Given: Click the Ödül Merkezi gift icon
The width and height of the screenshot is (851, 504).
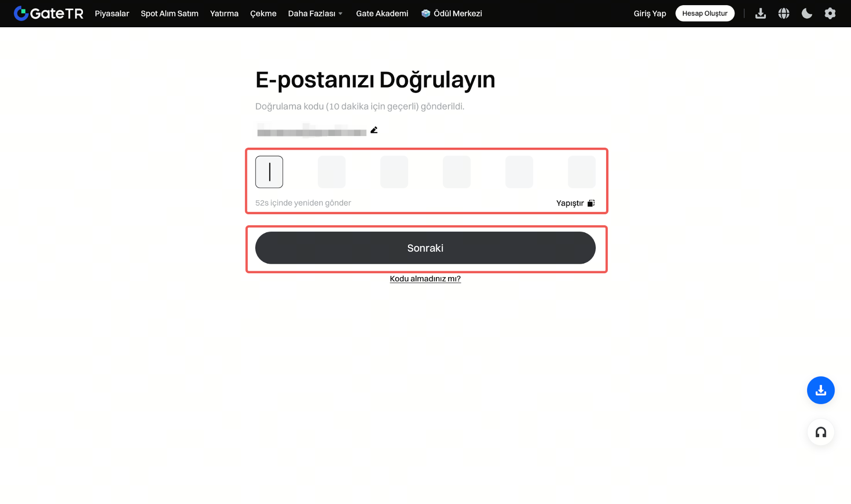Looking at the screenshot, I should (x=425, y=14).
